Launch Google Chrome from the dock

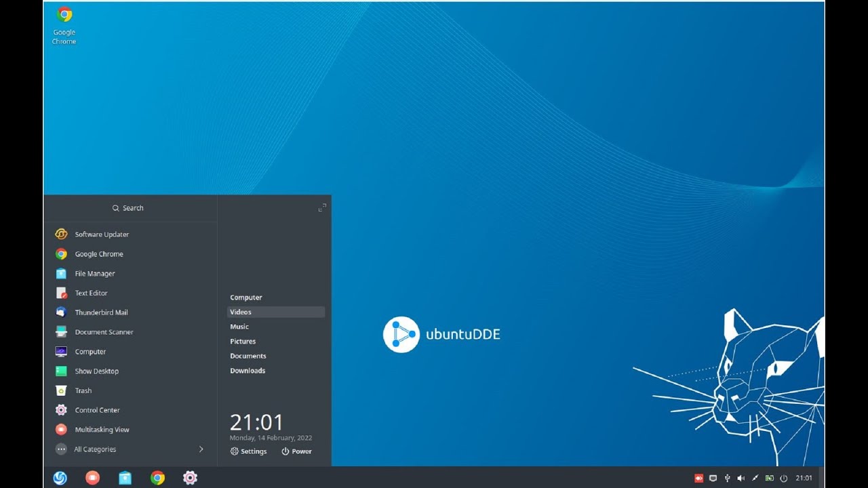click(157, 478)
